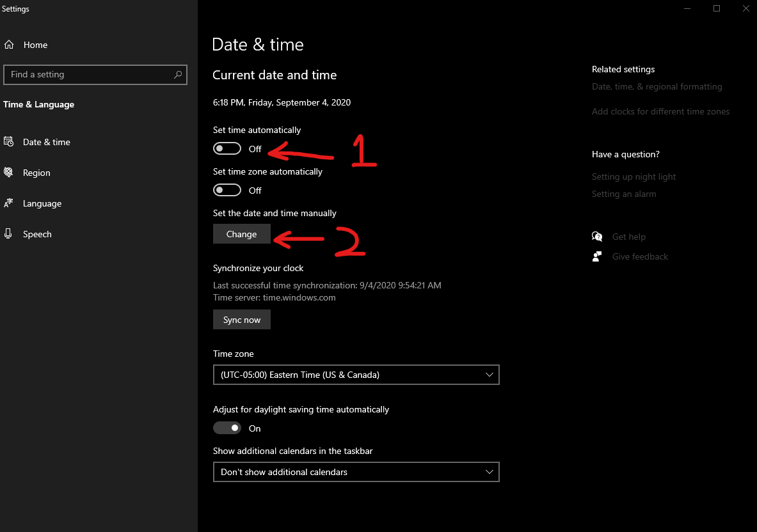Focus the Find a setting search box
757x532 pixels.
[x=90, y=75]
